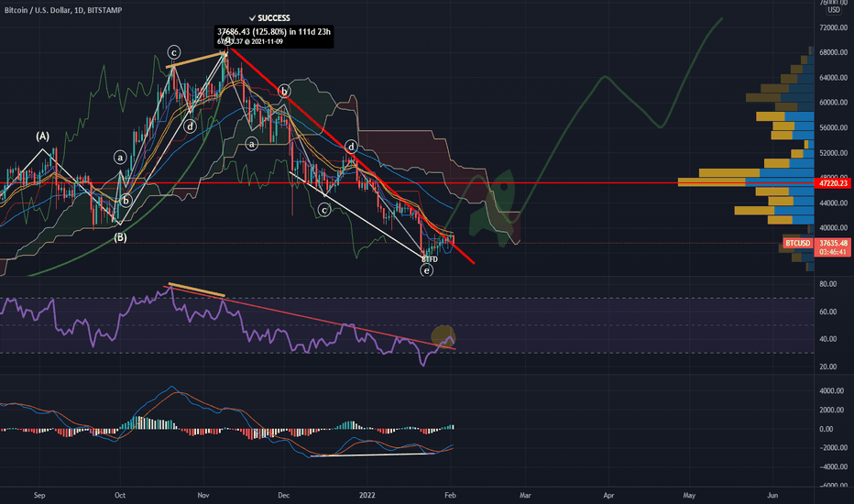Click the circled c label at the October peak
The image size is (854, 504).
coord(174,52)
